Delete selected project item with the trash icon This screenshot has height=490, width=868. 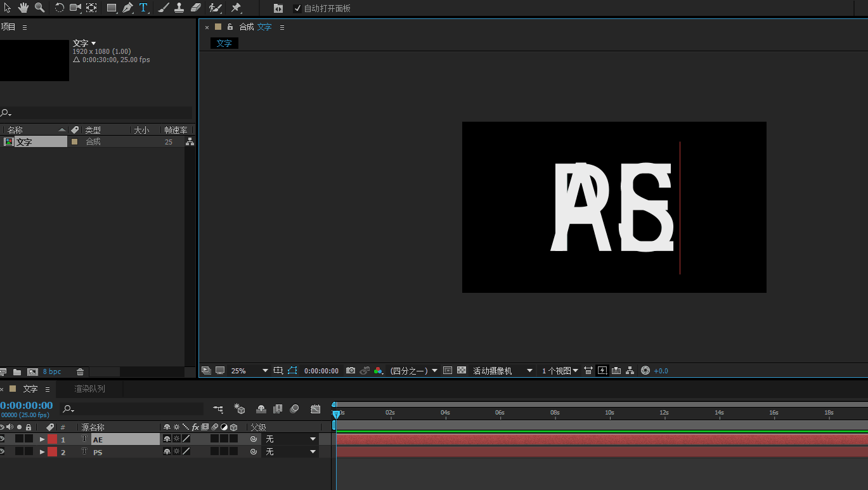[80, 371]
